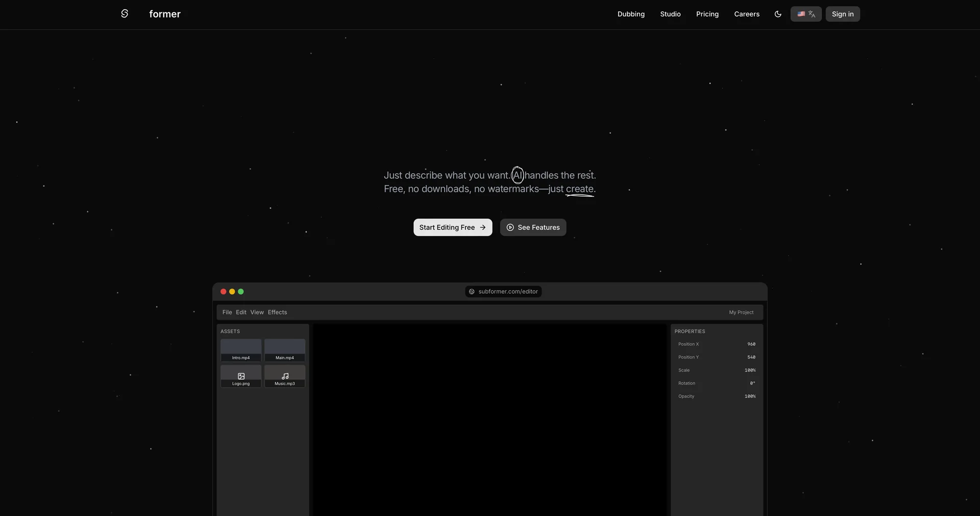Click the 'former' brand name link
The height and width of the screenshot is (516, 980).
point(165,14)
